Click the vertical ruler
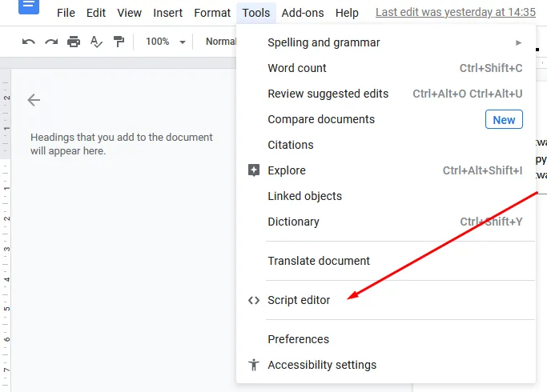The image size is (547, 392). (x=6, y=230)
